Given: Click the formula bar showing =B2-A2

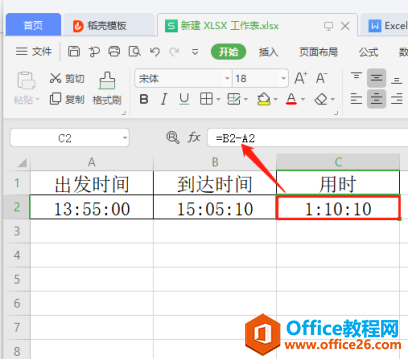Looking at the screenshot, I should click(x=308, y=138).
